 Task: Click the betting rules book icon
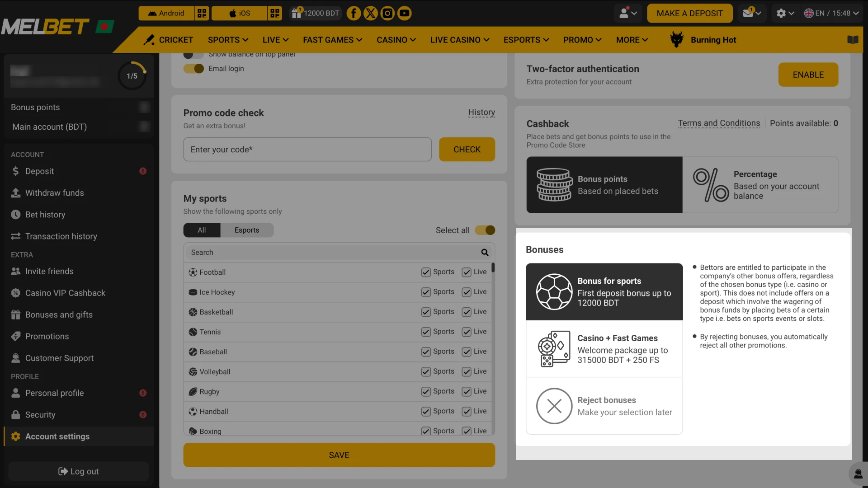(x=853, y=40)
